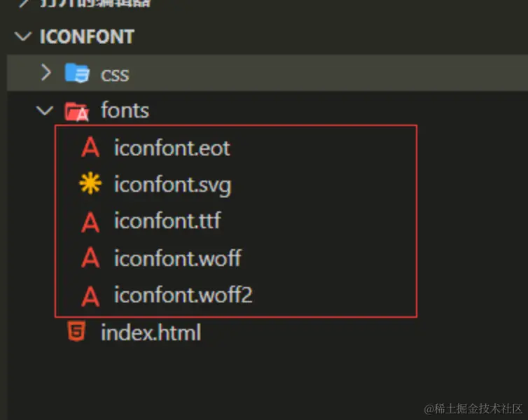Expand the css folder chevron
Screen dimensions: 528x420
pos(46,73)
